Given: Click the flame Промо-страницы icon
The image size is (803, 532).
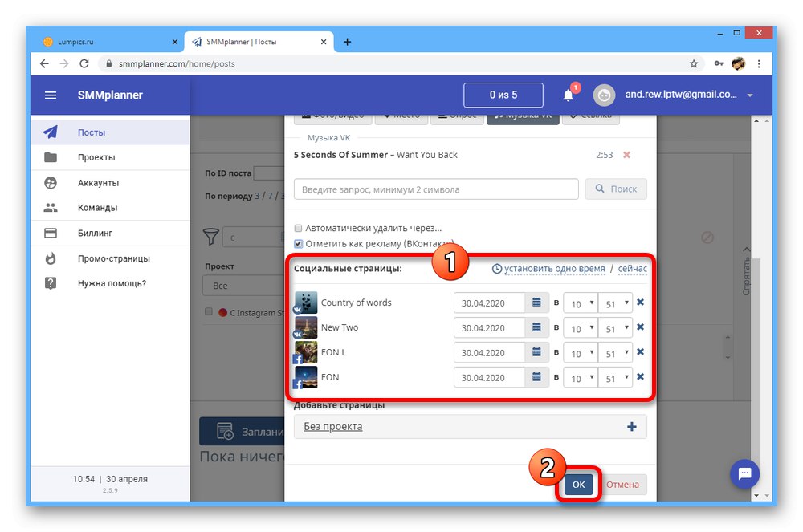Looking at the screenshot, I should click(x=50, y=258).
